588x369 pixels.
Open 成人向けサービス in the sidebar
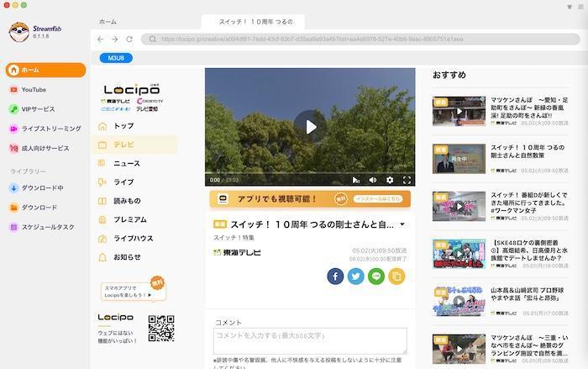39,148
